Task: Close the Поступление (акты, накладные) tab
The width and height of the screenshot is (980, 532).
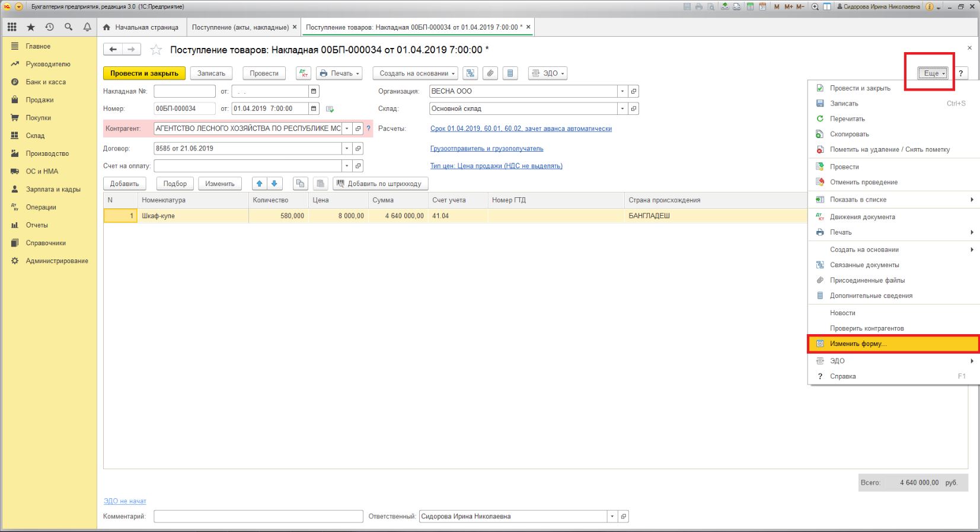Action: pyautogui.click(x=295, y=27)
